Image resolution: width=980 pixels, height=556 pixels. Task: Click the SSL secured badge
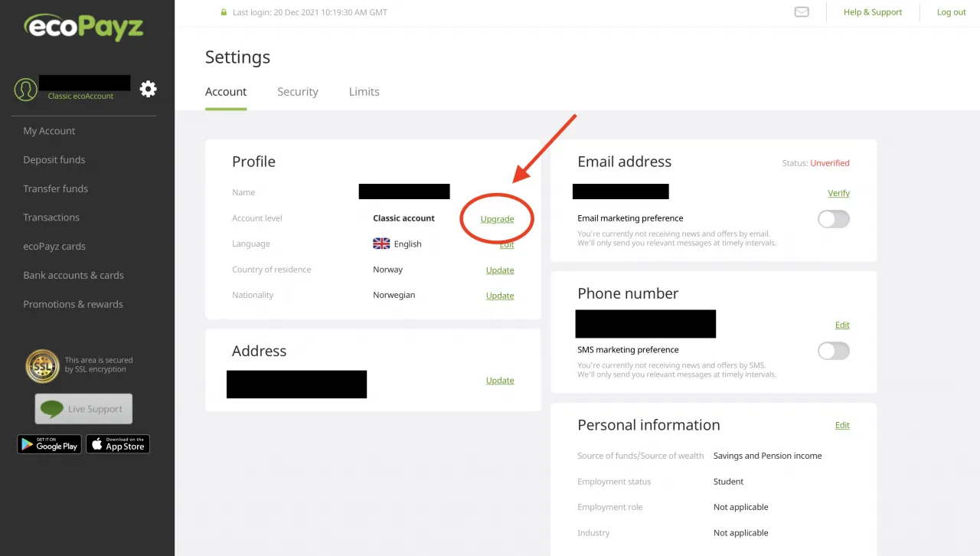42,366
